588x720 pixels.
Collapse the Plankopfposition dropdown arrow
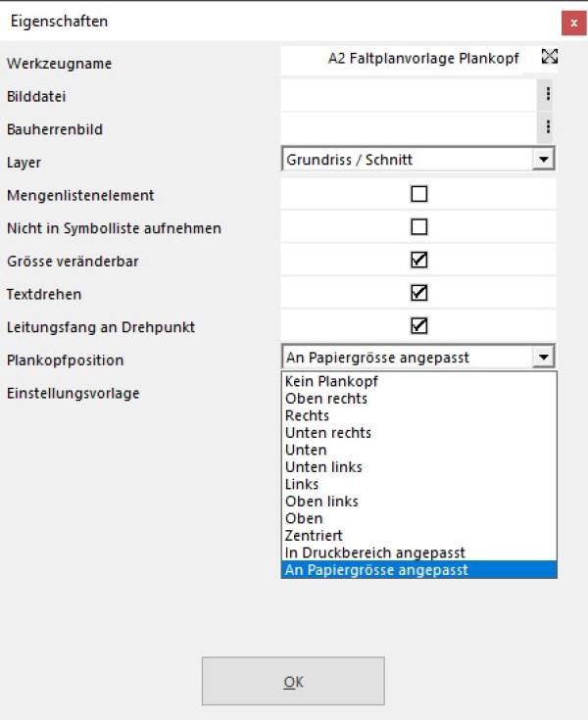[x=544, y=357]
